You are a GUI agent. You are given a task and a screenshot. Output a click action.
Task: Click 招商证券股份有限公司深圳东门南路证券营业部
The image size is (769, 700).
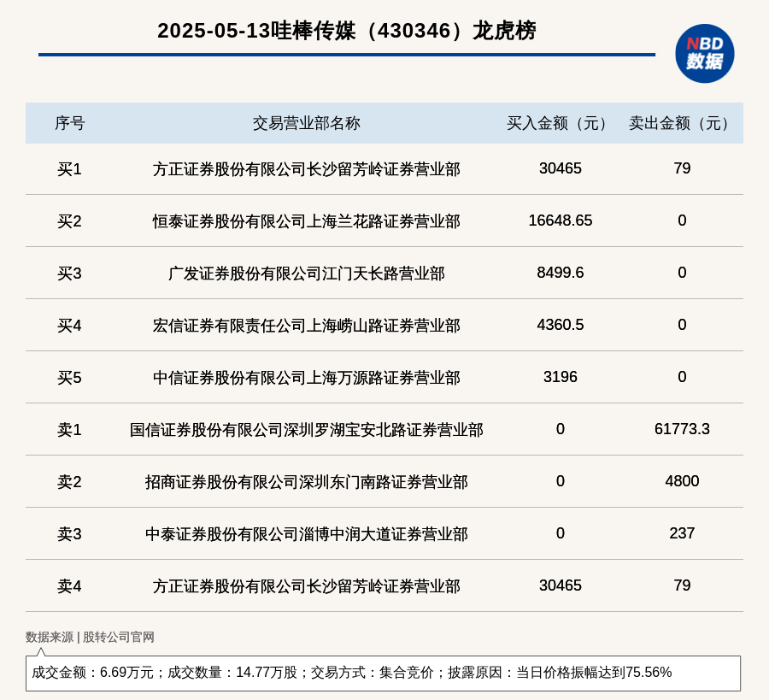point(307,482)
